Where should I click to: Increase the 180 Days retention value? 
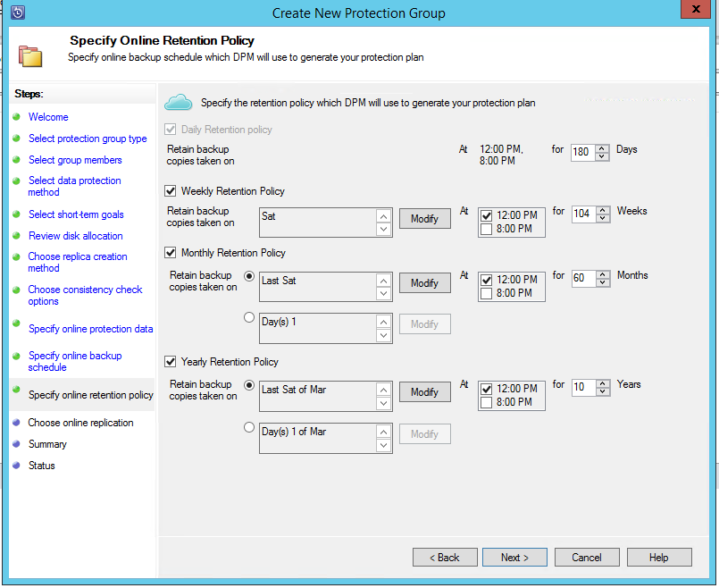pos(599,147)
